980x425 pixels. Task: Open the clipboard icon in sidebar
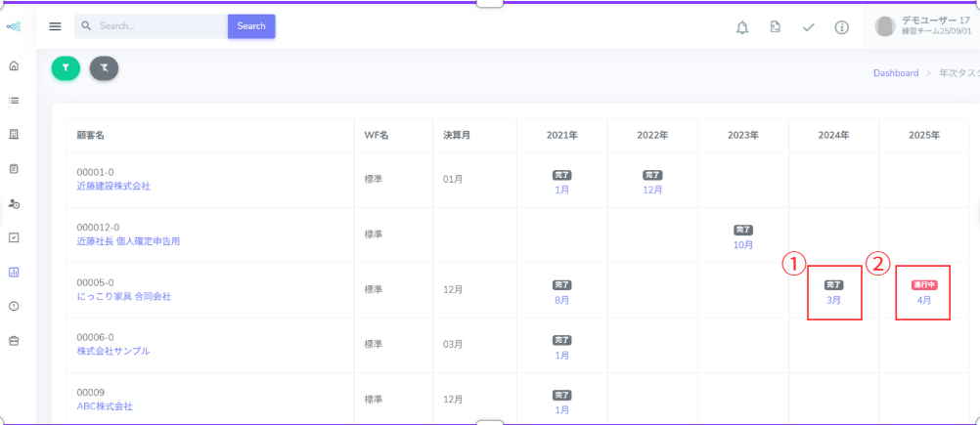click(x=14, y=168)
